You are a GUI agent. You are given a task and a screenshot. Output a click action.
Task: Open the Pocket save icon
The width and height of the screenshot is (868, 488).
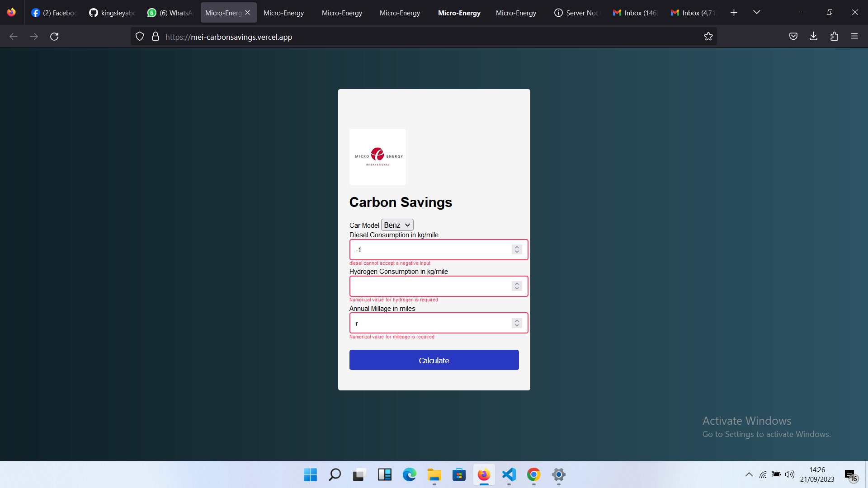793,37
